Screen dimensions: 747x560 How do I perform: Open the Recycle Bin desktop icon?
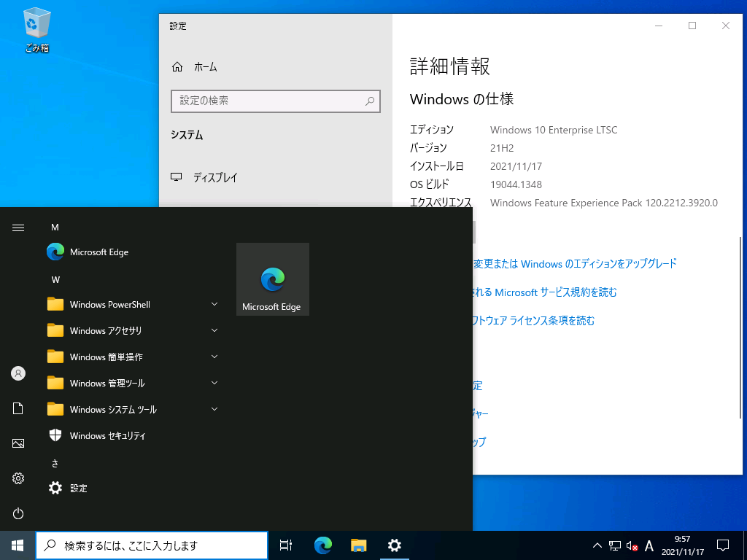click(36, 31)
